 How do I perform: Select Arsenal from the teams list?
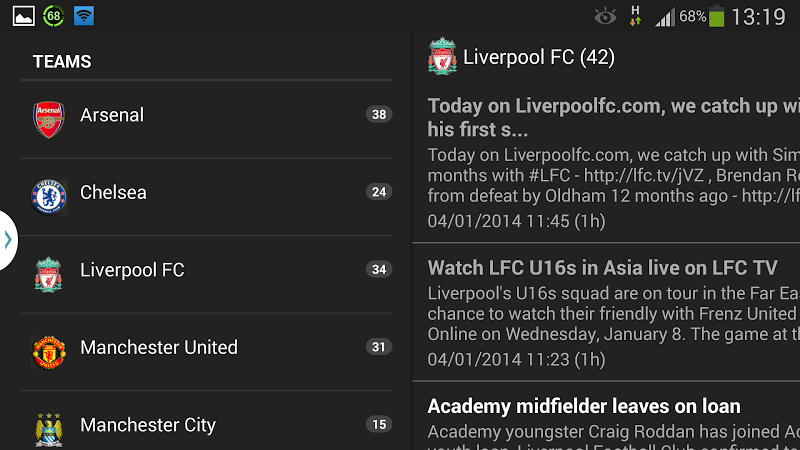pyautogui.click(x=112, y=115)
